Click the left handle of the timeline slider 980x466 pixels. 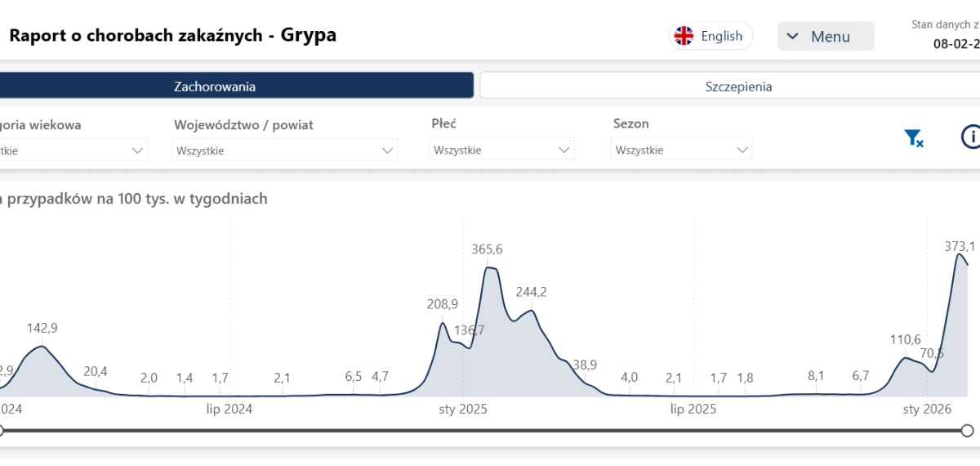[2, 430]
